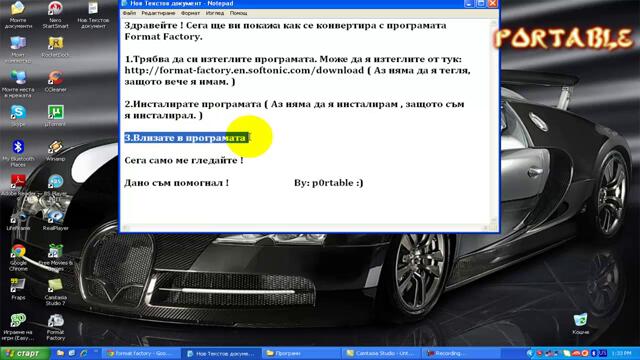Open RocketDock desktop icon
The image size is (640, 360).
pyautogui.click(x=56, y=47)
